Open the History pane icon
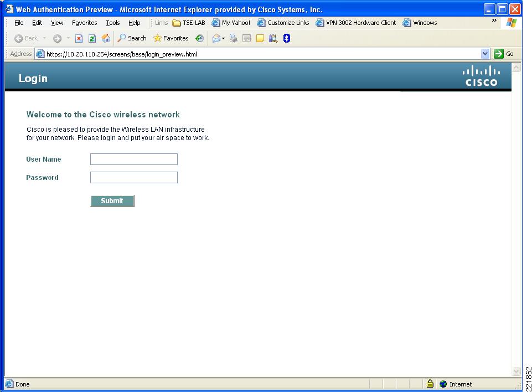 click(x=199, y=38)
